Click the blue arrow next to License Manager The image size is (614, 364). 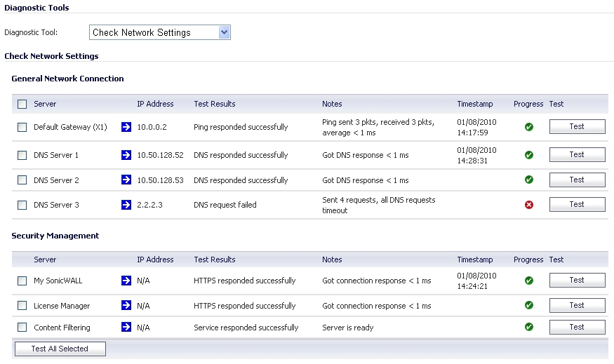[126, 306]
